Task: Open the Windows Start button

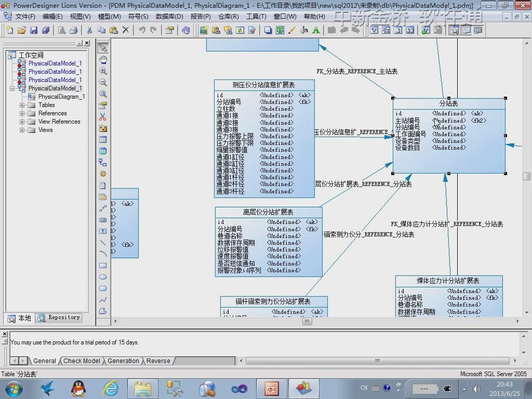Action: [x=14, y=389]
